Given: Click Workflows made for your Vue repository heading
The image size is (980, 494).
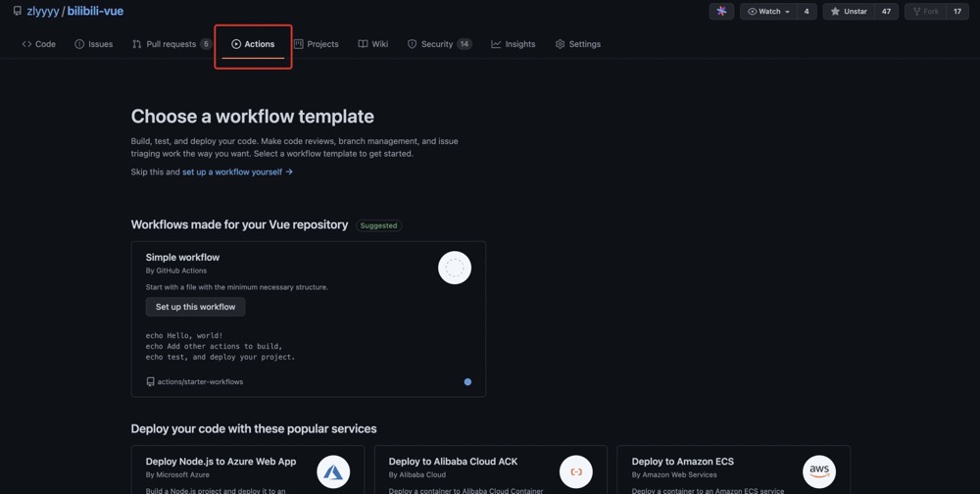Looking at the screenshot, I should (x=239, y=224).
